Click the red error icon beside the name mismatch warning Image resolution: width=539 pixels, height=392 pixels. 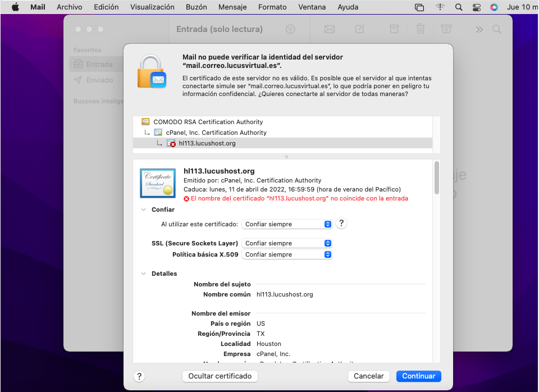coord(186,199)
